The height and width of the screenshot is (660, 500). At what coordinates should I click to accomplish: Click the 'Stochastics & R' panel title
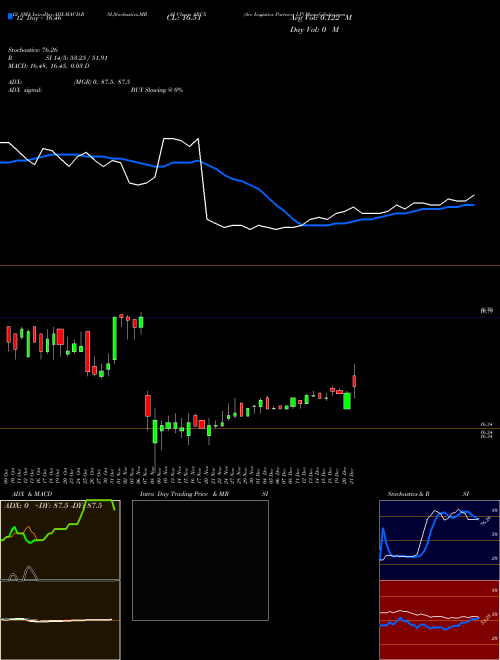point(408,494)
